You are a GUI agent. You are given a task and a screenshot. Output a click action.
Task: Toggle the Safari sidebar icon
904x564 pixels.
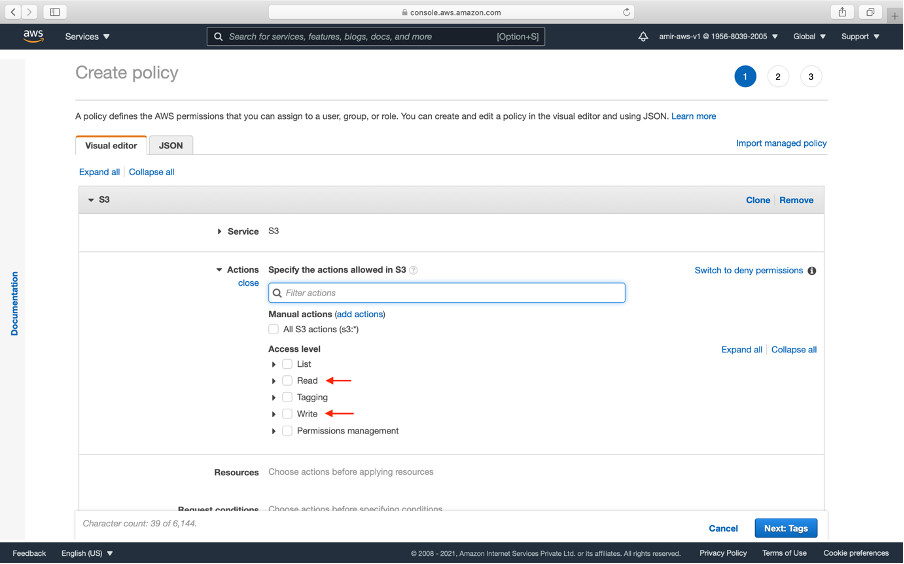coord(55,12)
